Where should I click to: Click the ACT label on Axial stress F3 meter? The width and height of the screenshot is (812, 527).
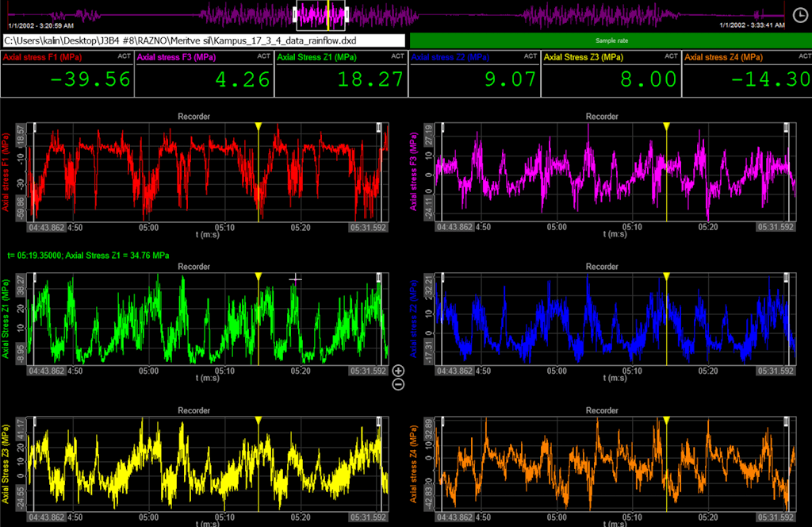tap(263, 56)
